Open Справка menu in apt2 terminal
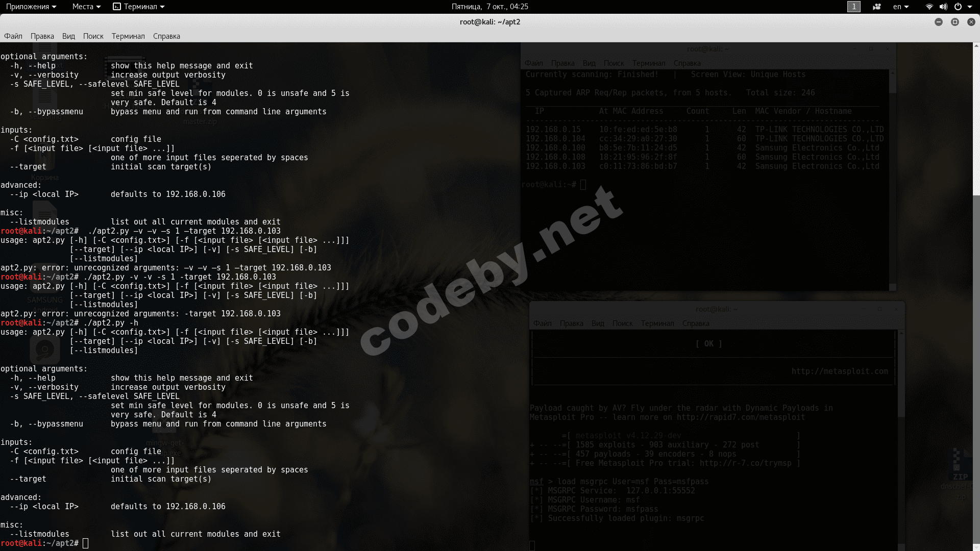 166,36
